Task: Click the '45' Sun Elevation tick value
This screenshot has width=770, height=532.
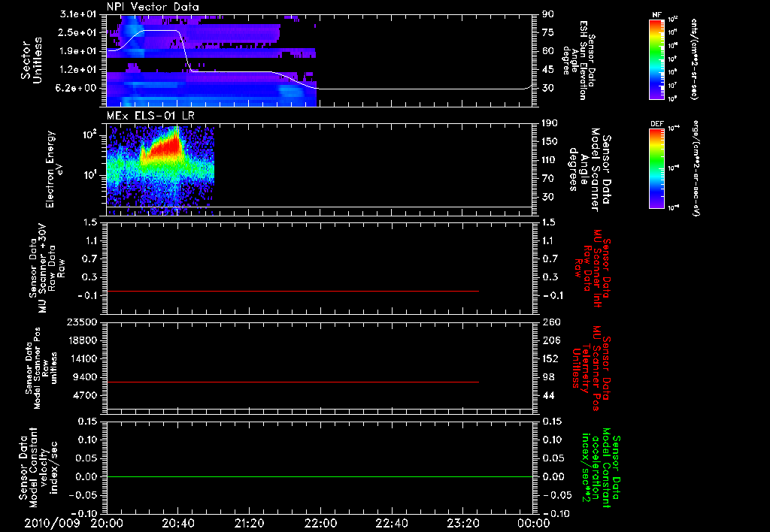Action: pyautogui.click(x=548, y=70)
